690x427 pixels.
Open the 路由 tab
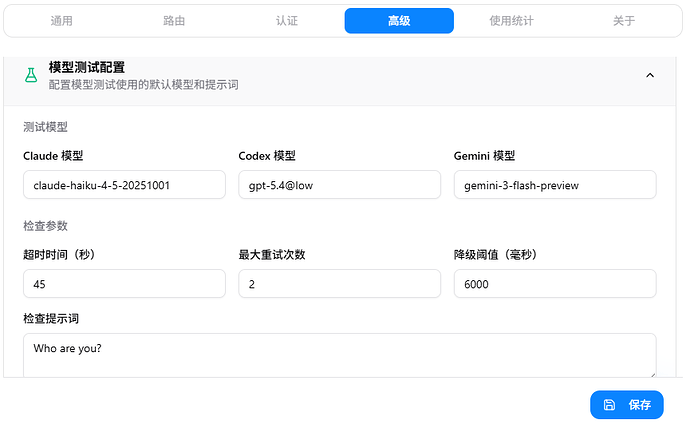(x=174, y=21)
